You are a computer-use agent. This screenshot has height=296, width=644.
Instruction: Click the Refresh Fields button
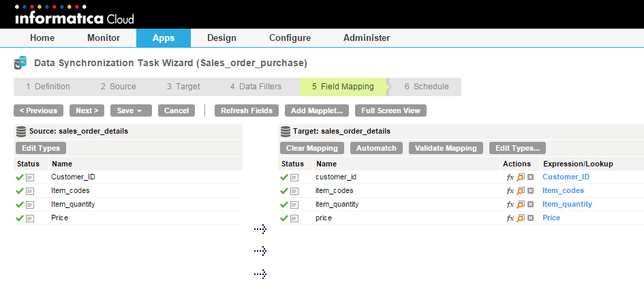coord(247,110)
